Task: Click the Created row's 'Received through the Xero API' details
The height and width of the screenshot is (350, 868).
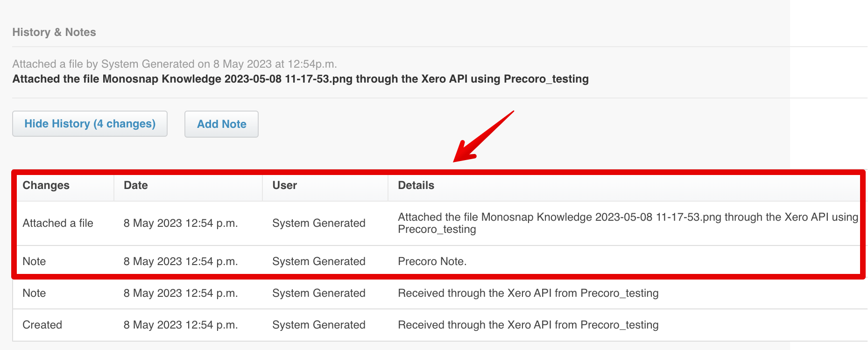Action: (528, 325)
